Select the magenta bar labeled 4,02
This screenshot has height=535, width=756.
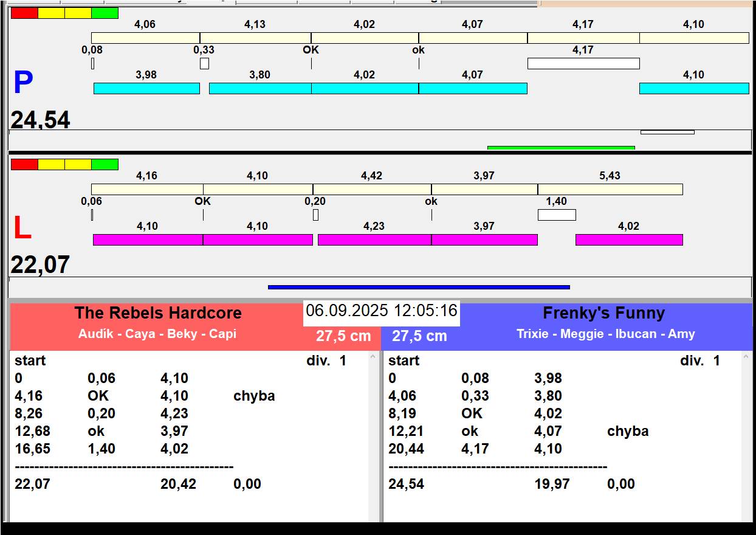(629, 240)
